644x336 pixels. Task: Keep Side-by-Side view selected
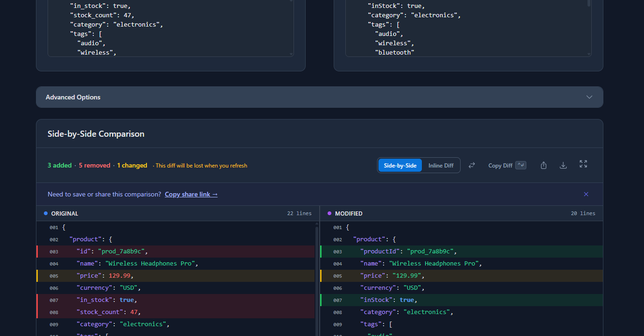[x=399, y=165]
